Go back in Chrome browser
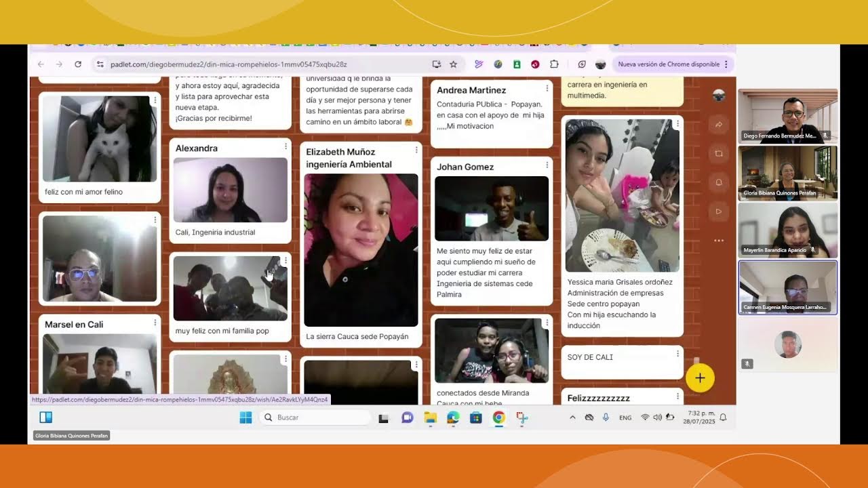The height and width of the screenshot is (488, 868). [41, 64]
